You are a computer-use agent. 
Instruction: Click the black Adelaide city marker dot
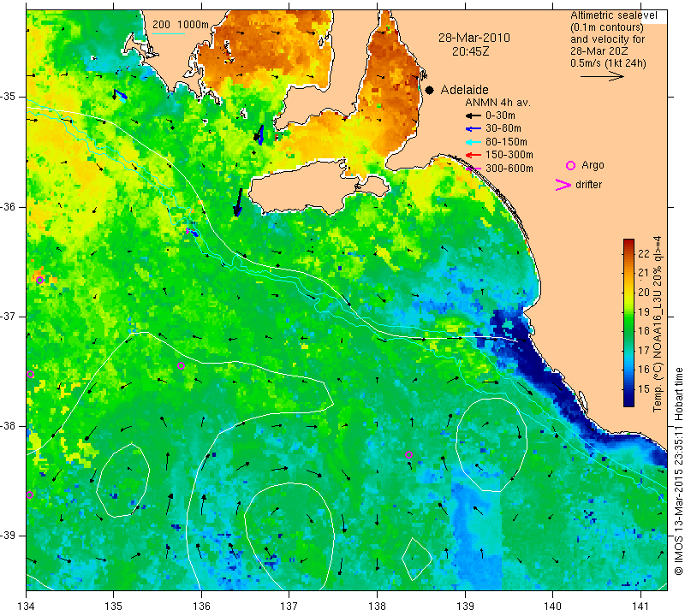tap(430, 90)
